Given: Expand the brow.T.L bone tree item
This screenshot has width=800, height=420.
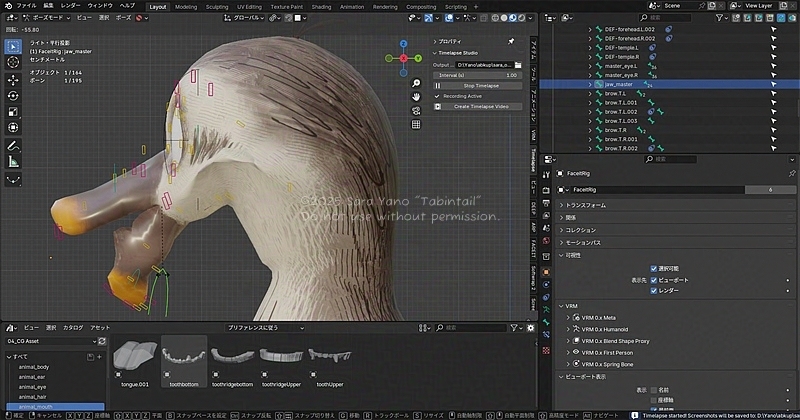Looking at the screenshot, I should pos(589,94).
